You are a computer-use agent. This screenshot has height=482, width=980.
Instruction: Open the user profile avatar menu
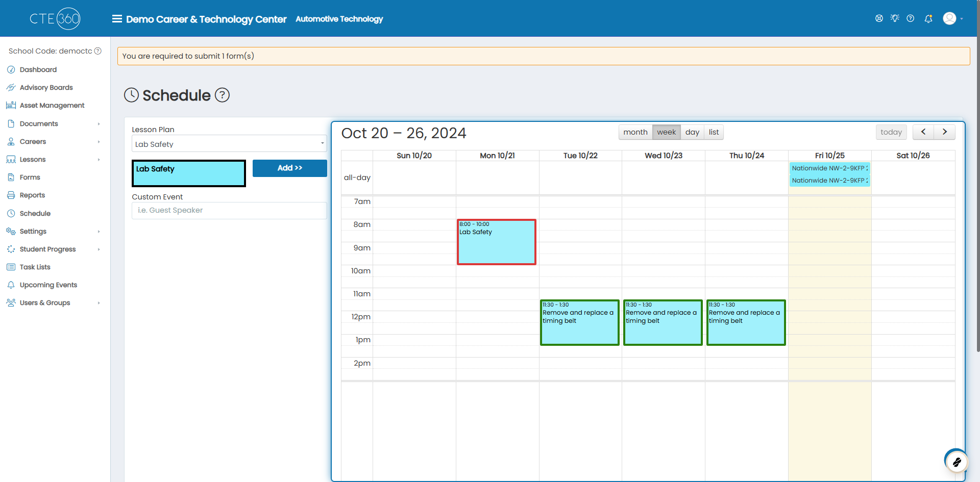click(x=949, y=18)
